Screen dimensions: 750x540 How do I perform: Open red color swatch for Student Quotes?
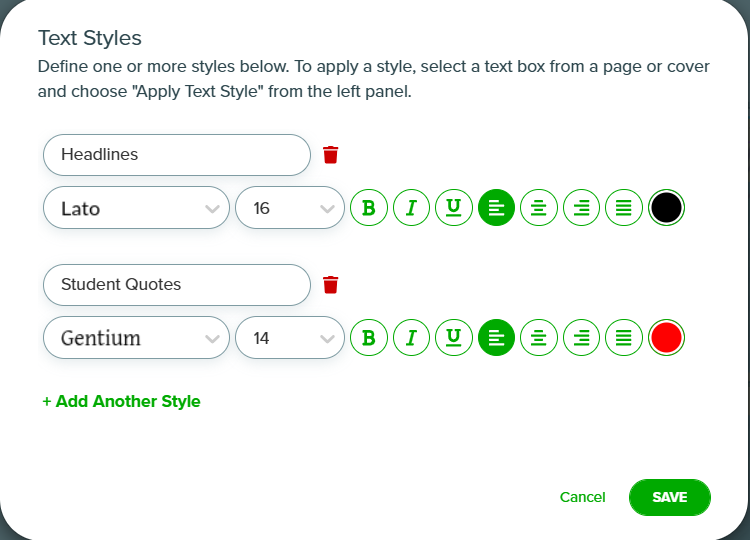pyautogui.click(x=666, y=338)
